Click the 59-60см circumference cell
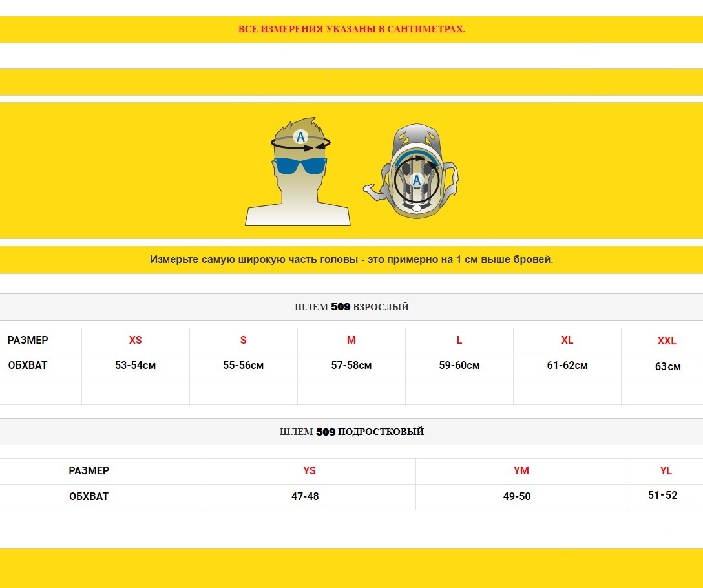Image resolution: width=703 pixels, height=588 pixels. (x=459, y=366)
